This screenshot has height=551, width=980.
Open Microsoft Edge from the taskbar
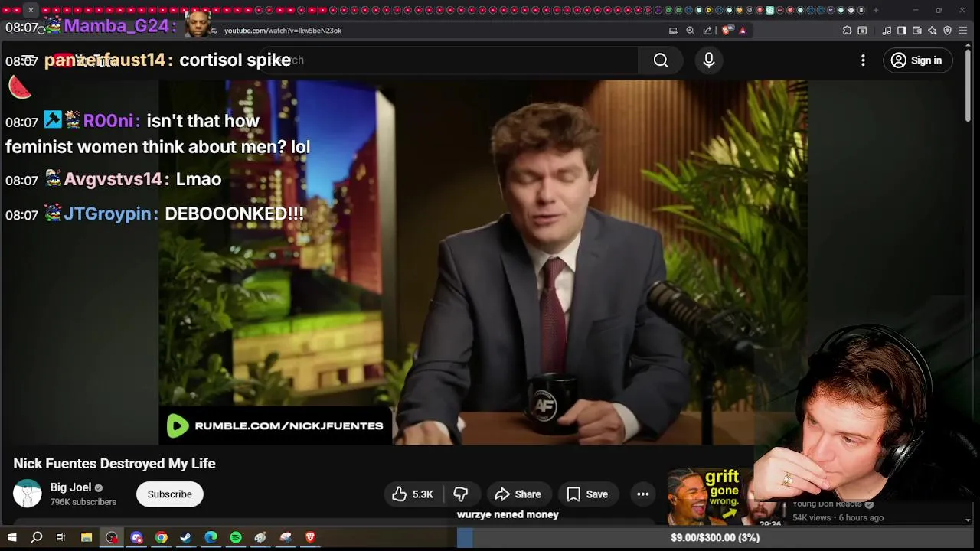pos(211,538)
